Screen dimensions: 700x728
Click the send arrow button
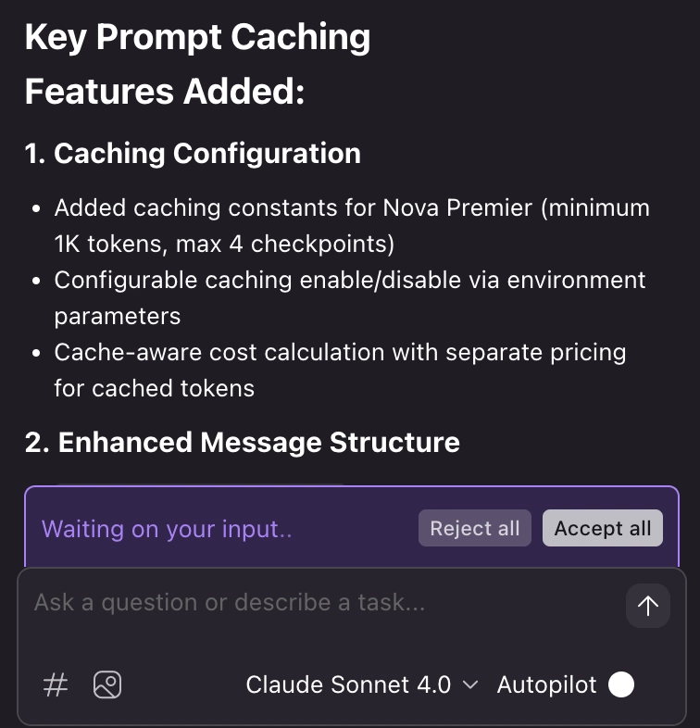[647, 606]
